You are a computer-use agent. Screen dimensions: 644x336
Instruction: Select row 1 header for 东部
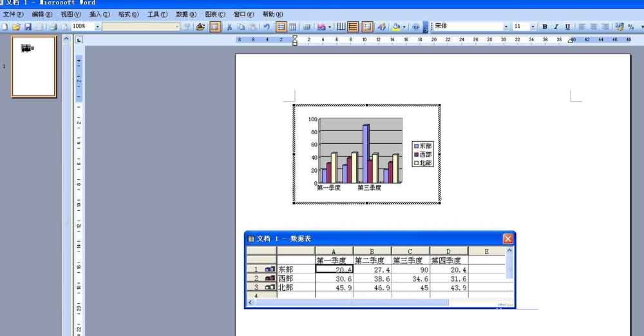[x=261, y=270]
